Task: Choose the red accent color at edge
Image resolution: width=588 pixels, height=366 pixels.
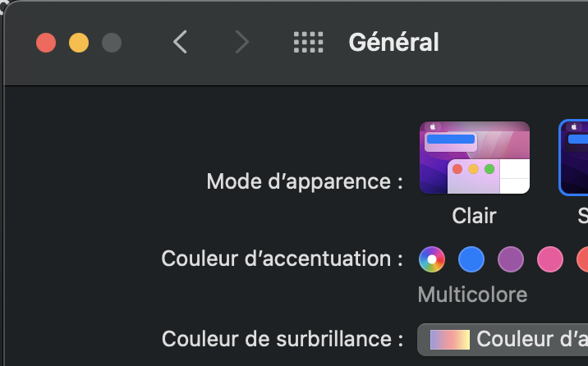Action: pyautogui.click(x=582, y=259)
